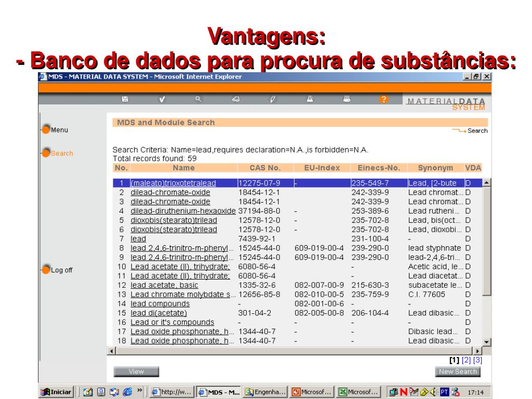Click the PT language indicator in tray
Image resolution: width=532 pixels, height=399 pixels.
444,392
